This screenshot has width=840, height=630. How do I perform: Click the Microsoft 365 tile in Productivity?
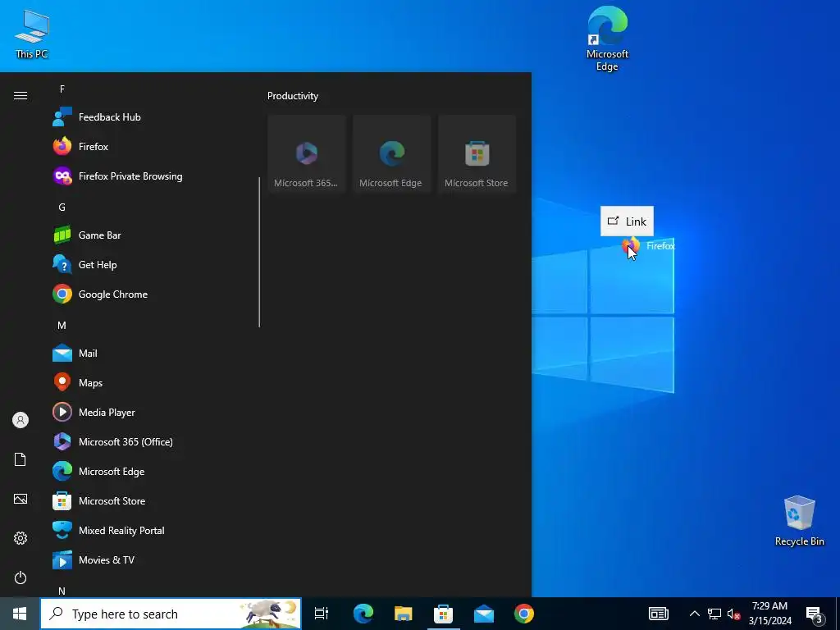pyautogui.click(x=307, y=153)
